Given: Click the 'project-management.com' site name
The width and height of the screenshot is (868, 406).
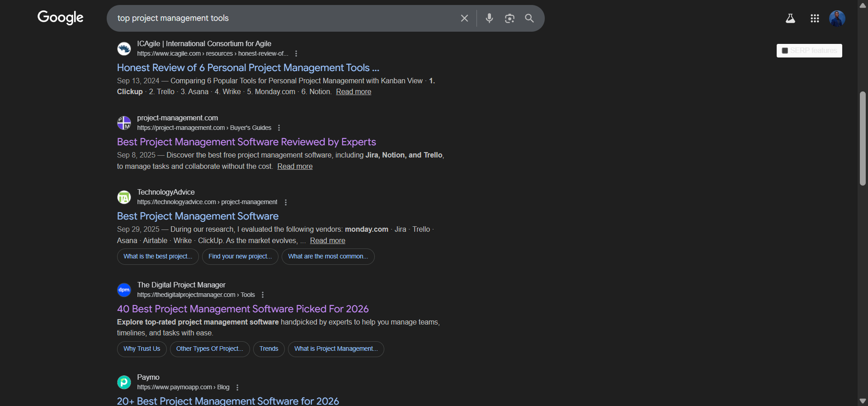Looking at the screenshot, I should (x=178, y=118).
